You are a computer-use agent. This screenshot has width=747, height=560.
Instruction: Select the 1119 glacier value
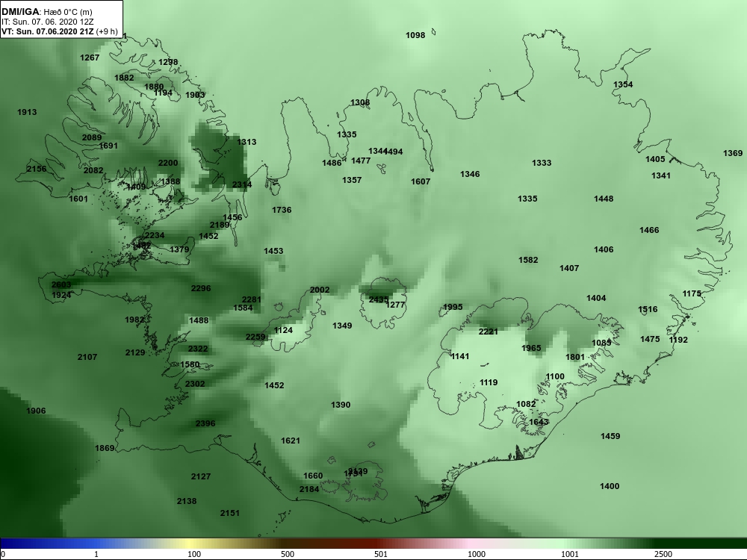pyautogui.click(x=489, y=382)
